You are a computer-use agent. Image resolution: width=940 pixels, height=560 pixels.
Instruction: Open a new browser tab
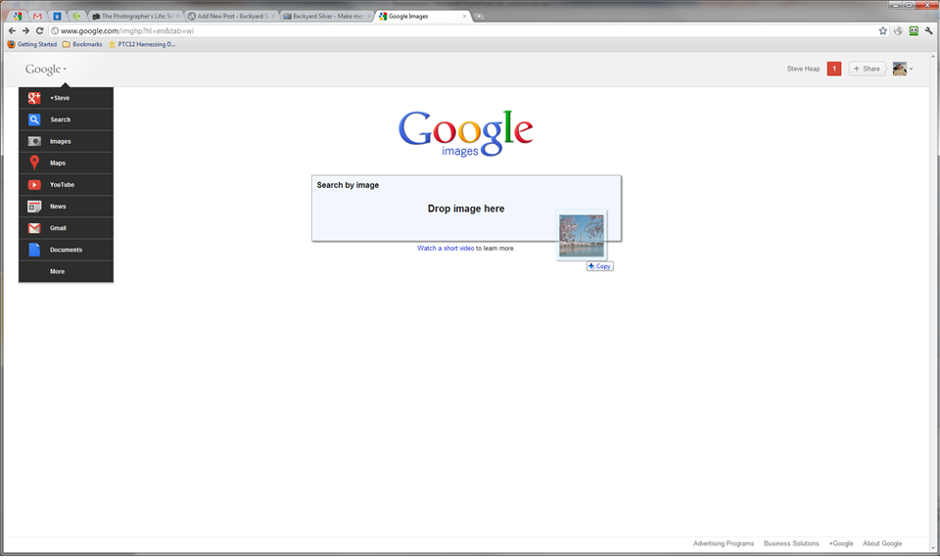(479, 17)
